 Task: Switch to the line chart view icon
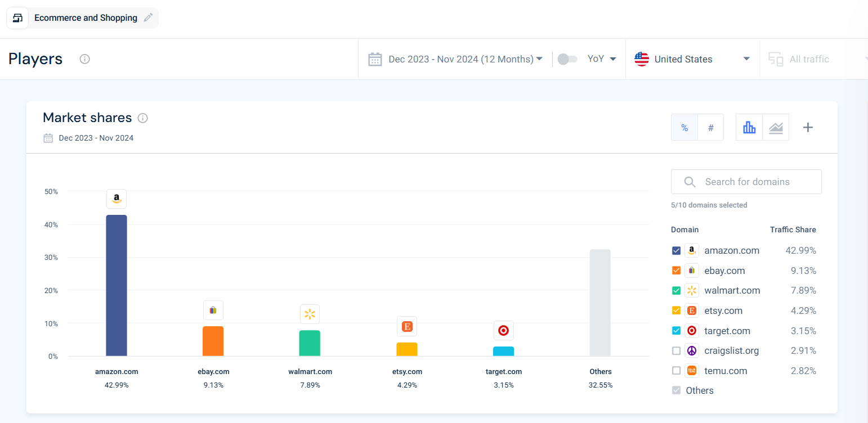click(x=776, y=127)
